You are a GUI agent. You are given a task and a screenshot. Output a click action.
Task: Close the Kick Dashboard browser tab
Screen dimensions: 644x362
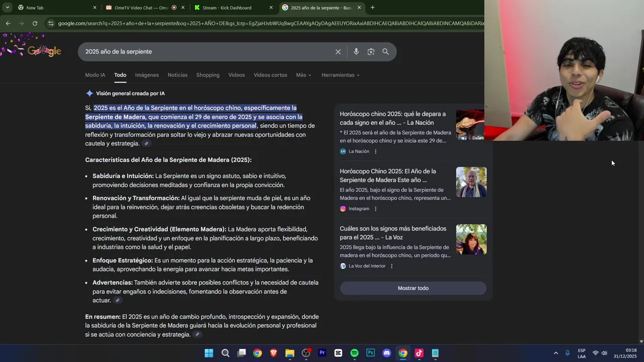(271, 8)
